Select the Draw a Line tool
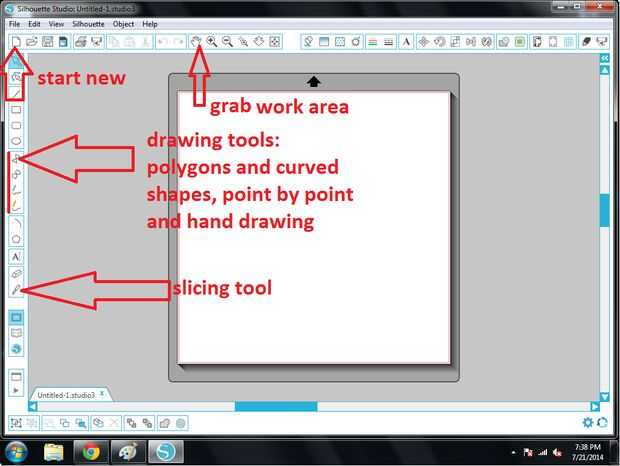Viewport: 620px width, 466px height. tap(16, 93)
